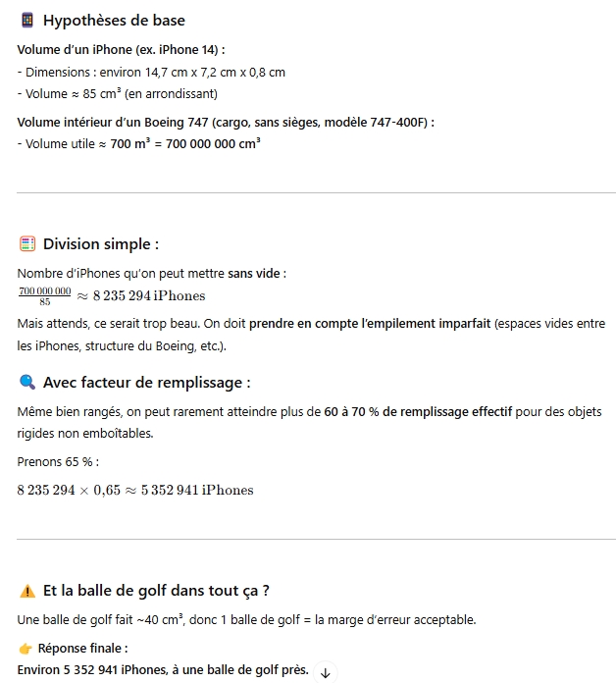Click the "Avec facteur de remplissage" heading
Screen dimensions: 616x683
pos(146,383)
